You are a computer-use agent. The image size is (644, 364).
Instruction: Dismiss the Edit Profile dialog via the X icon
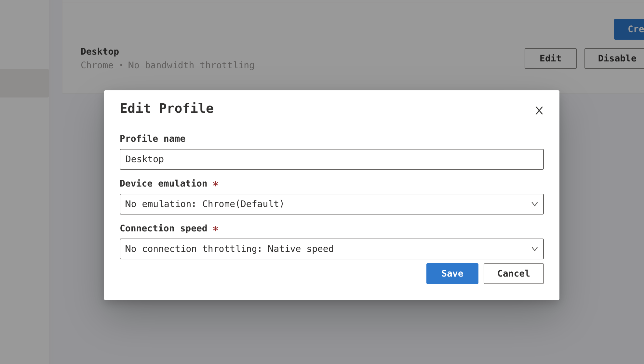(539, 110)
